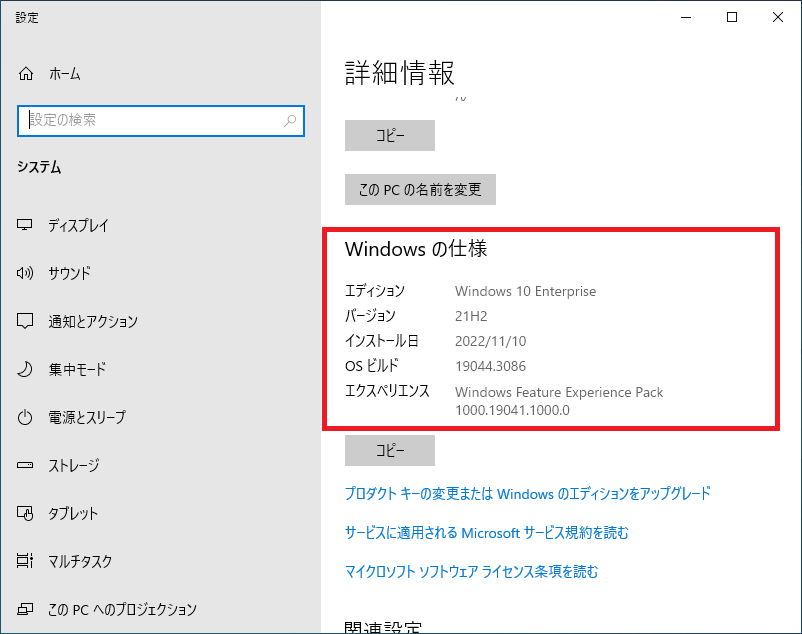Open 集中モード settings
The image size is (802, 634).
click(x=77, y=369)
